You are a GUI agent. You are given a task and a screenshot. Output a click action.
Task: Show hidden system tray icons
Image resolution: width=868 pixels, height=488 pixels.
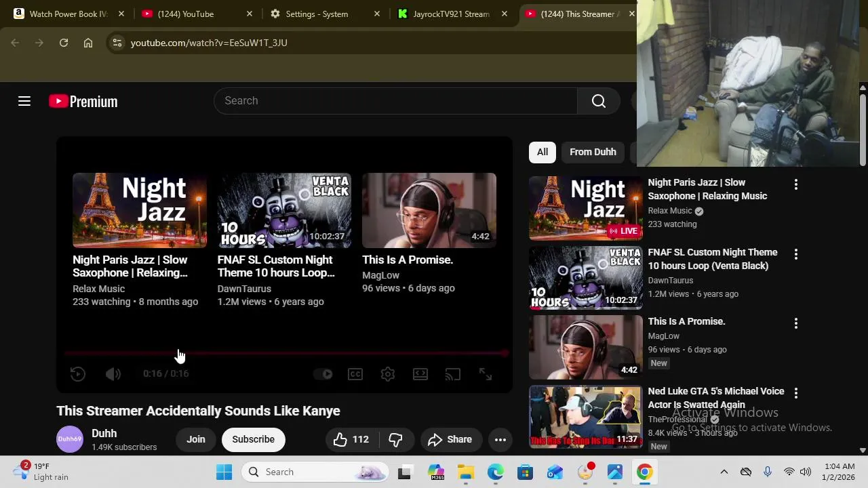(x=724, y=472)
